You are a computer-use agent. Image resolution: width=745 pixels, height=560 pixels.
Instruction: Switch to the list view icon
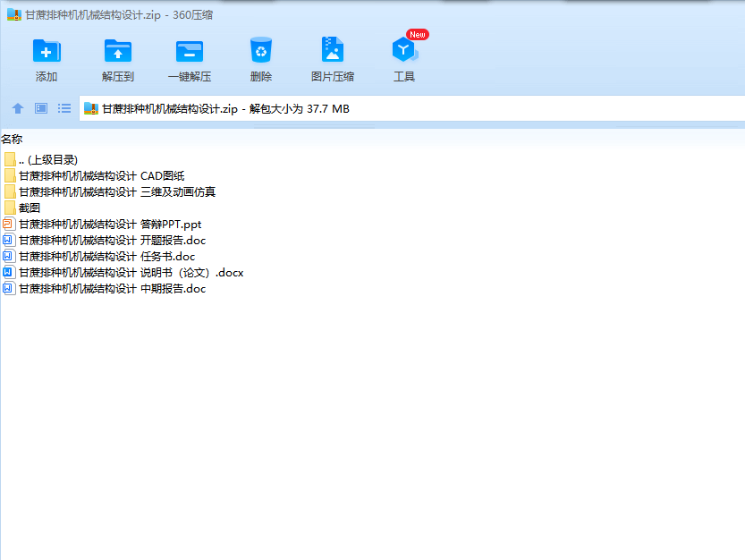[x=64, y=108]
